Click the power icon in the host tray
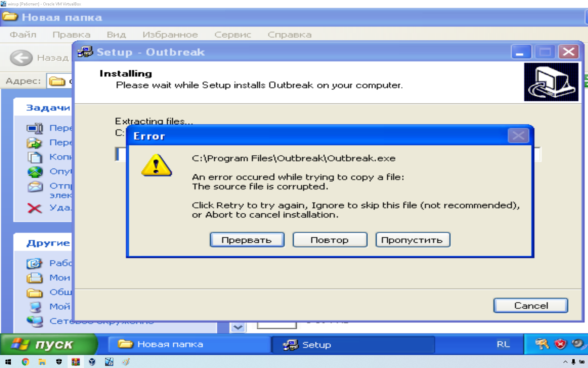588x368 pixels. (x=582, y=362)
